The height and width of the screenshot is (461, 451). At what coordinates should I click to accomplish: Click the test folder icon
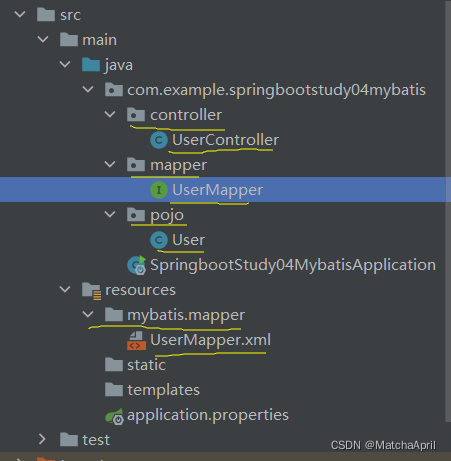pyautogui.click(x=69, y=440)
